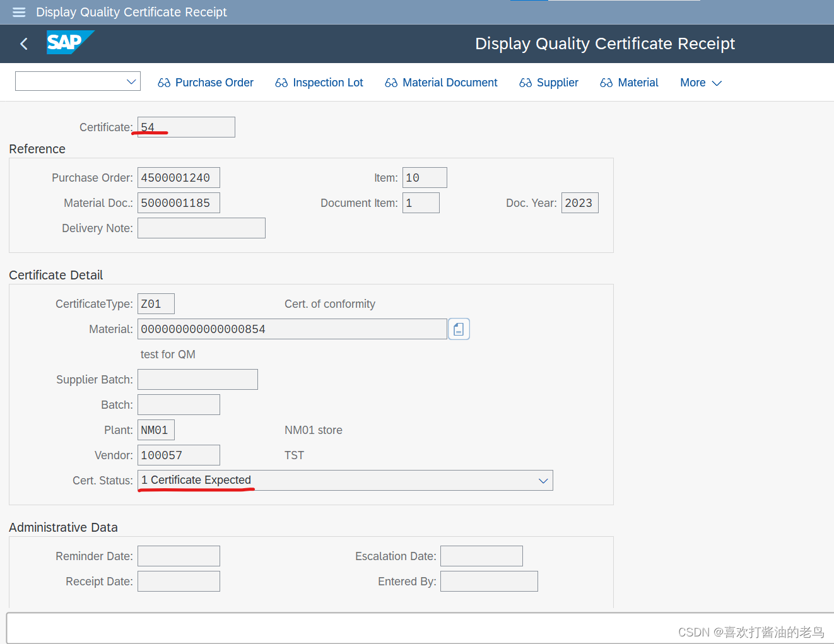Click the back arrow to exit the screen
Viewport: 834px width, 644px height.
(x=23, y=44)
